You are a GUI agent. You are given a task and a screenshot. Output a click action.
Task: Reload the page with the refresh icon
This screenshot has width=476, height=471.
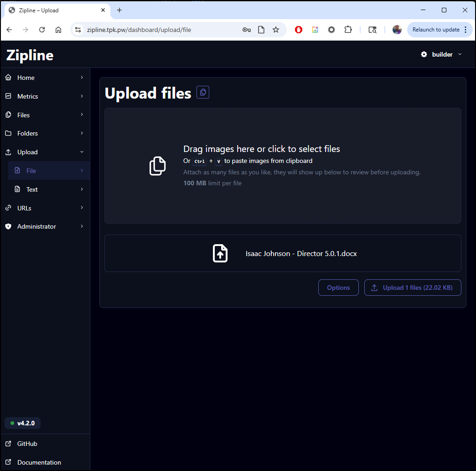pos(42,30)
